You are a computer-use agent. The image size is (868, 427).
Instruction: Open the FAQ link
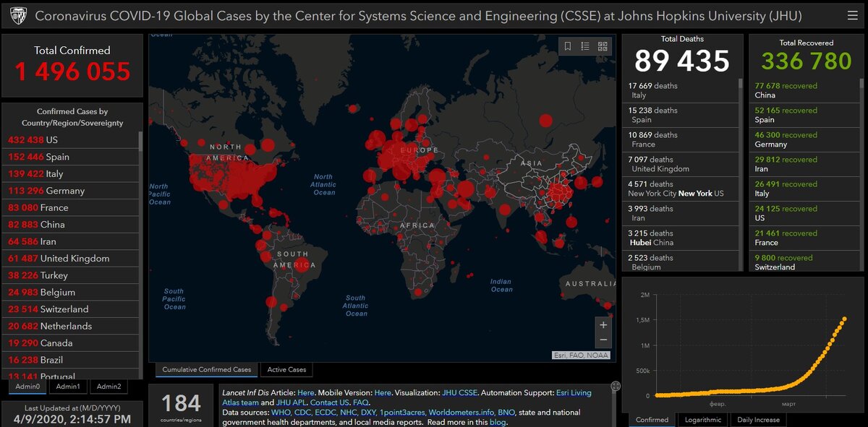360,402
